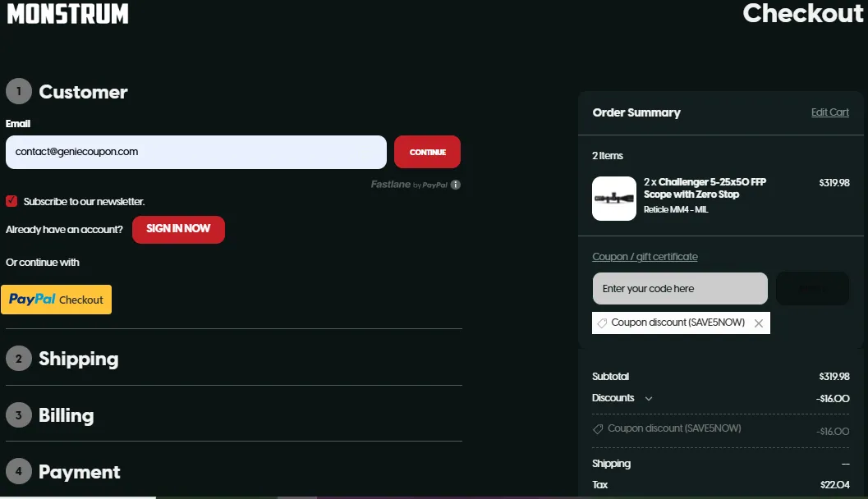
Task: Click the tag icon beside the discount line
Action: point(598,429)
